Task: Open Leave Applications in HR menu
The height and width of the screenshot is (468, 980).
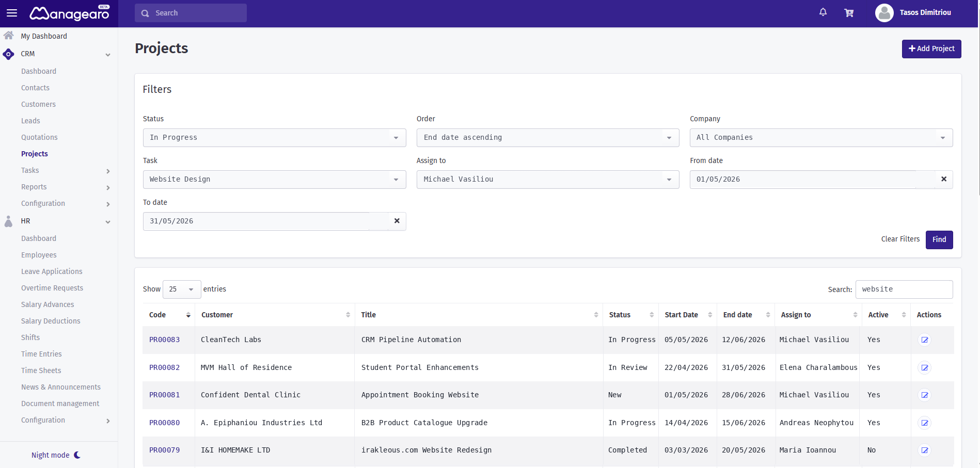Action: 52,271
